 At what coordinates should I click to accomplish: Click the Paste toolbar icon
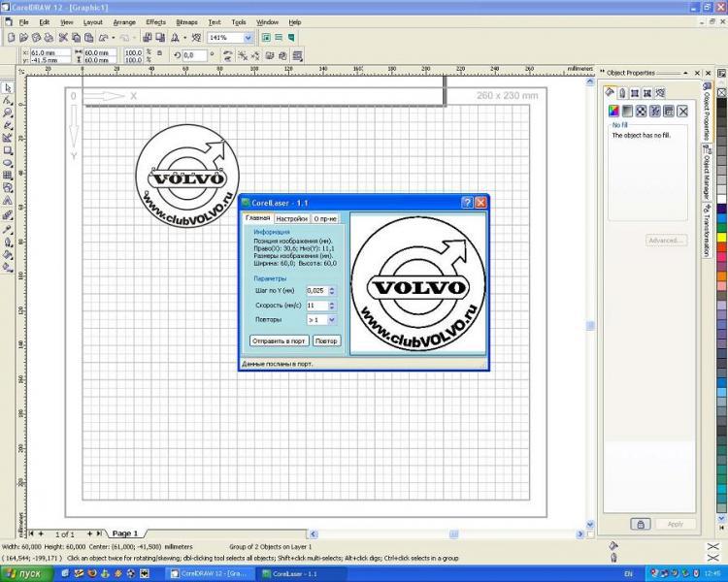pos(88,38)
